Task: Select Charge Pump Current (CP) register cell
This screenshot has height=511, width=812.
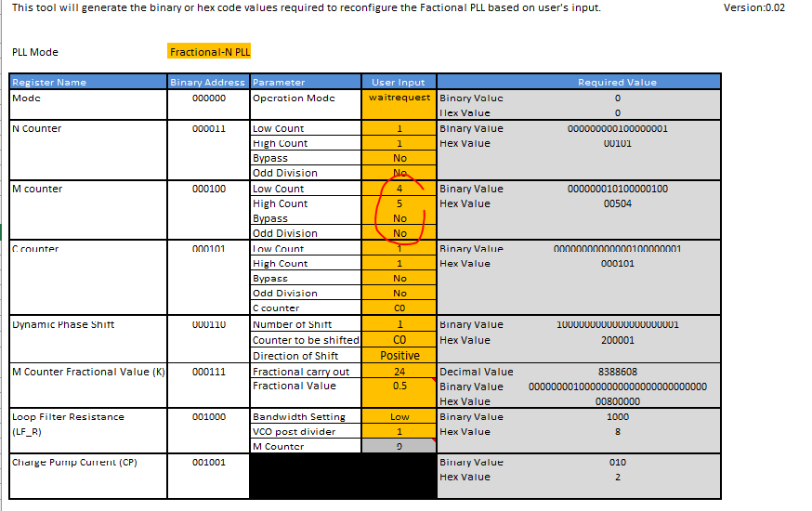Action: [x=88, y=477]
